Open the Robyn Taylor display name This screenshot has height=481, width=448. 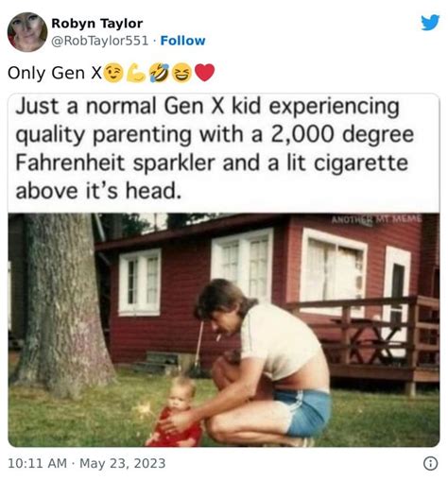97,24
